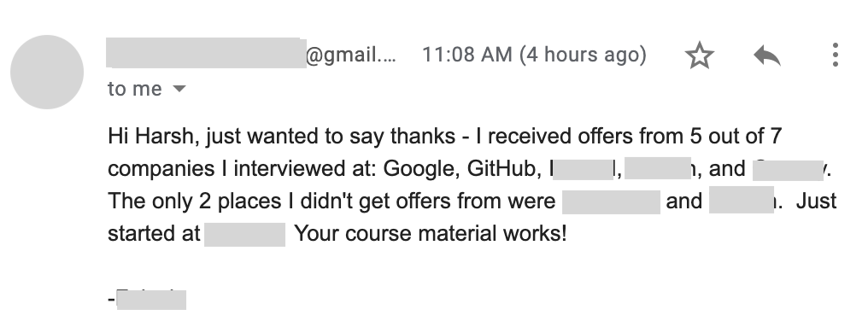The image size is (868, 333).
Task: Click the Reply arrow icon
Action: [x=767, y=55]
